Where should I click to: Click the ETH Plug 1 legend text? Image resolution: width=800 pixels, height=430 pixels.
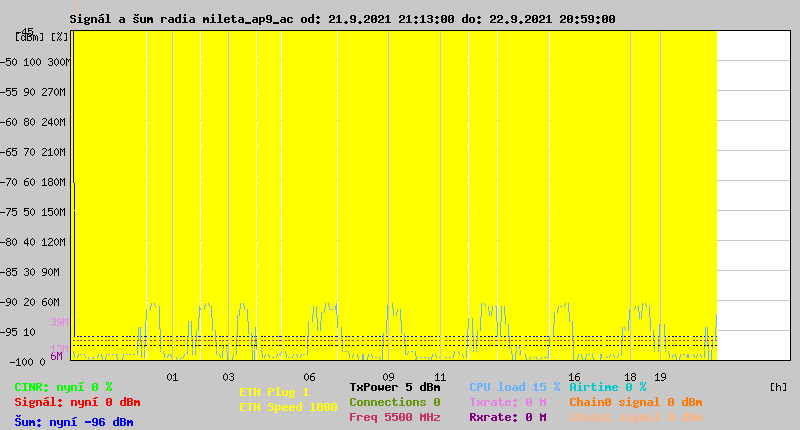pyautogui.click(x=274, y=392)
